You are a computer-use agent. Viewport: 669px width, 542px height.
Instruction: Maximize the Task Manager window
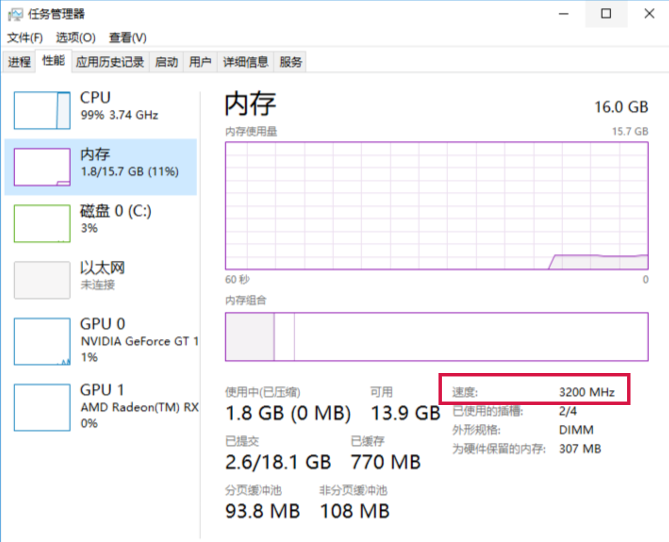[x=606, y=14]
